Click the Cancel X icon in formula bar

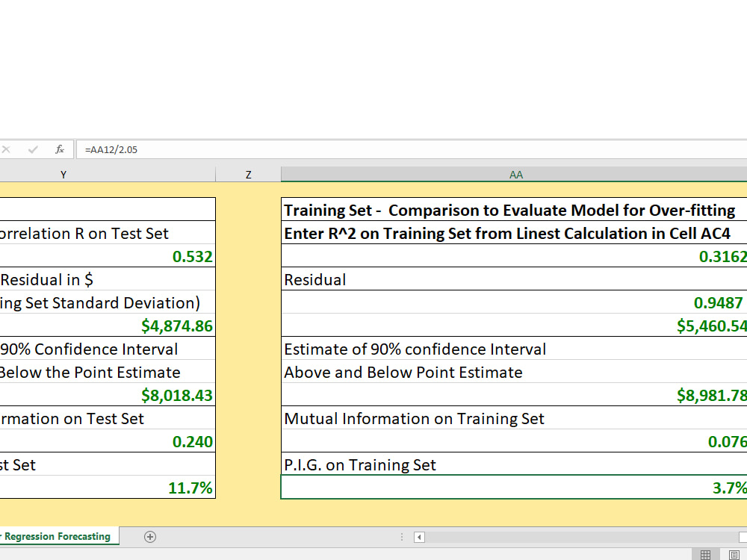pyautogui.click(x=6, y=149)
